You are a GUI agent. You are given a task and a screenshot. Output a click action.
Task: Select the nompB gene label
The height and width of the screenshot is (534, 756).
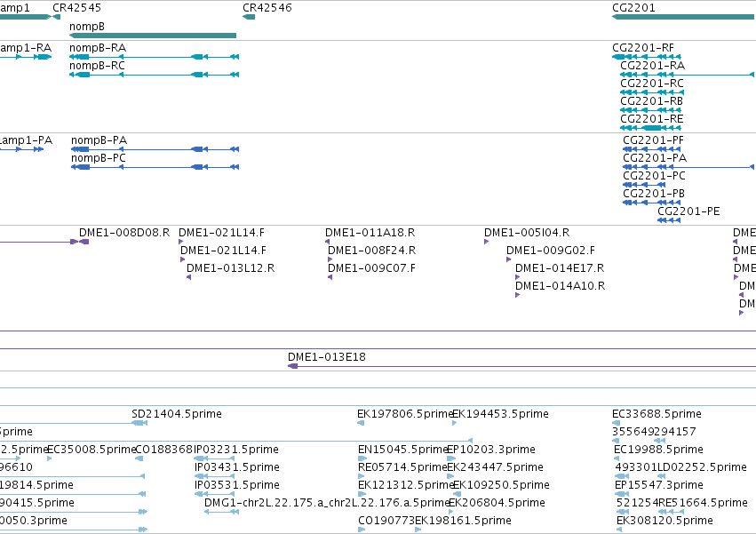(x=87, y=27)
